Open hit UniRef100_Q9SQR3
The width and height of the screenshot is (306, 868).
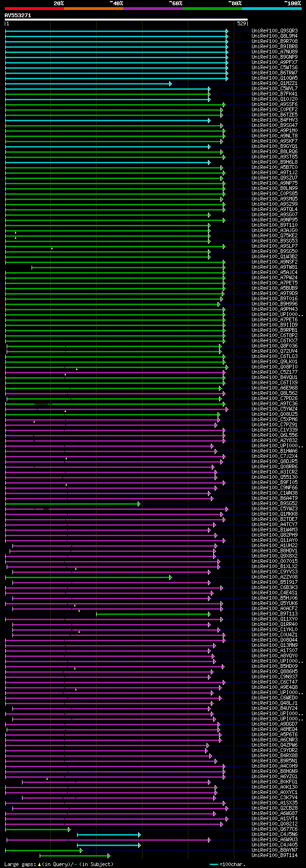(x=274, y=31)
